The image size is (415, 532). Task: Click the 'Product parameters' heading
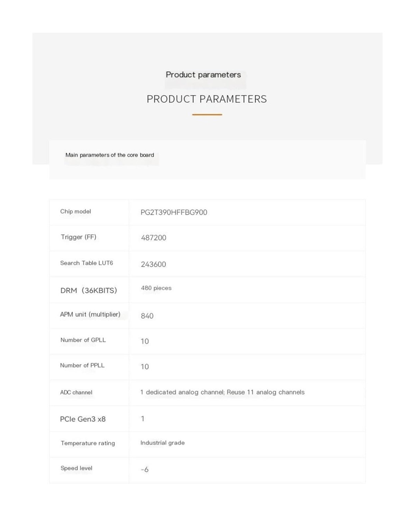point(203,75)
